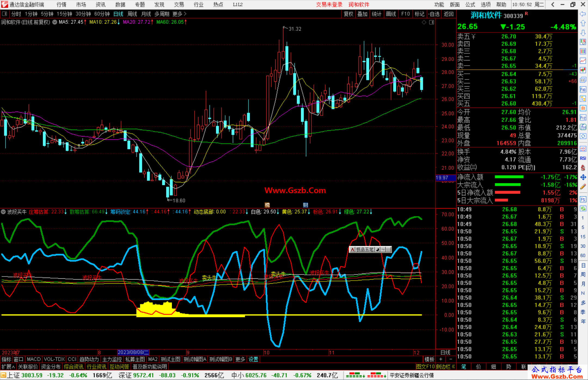The height and width of the screenshot is (380, 588).
Task: Click the red S dollar icon
Action: click(x=583, y=168)
